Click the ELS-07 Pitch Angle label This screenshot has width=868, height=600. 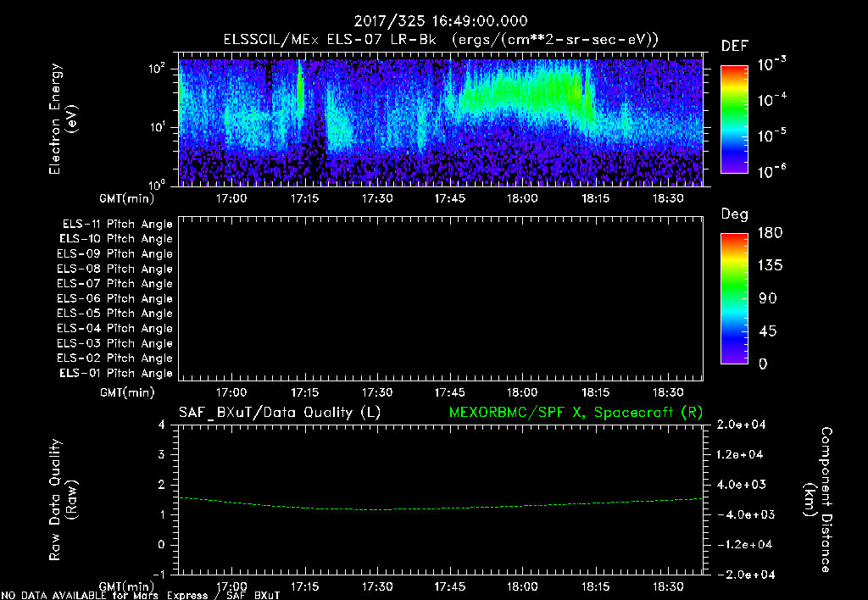pyautogui.click(x=115, y=284)
